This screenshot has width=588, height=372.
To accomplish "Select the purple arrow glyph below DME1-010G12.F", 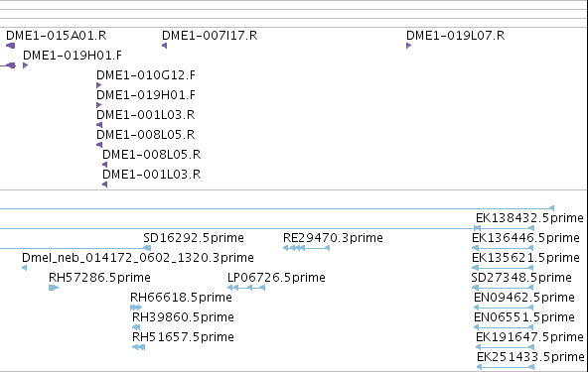I will (x=99, y=85).
